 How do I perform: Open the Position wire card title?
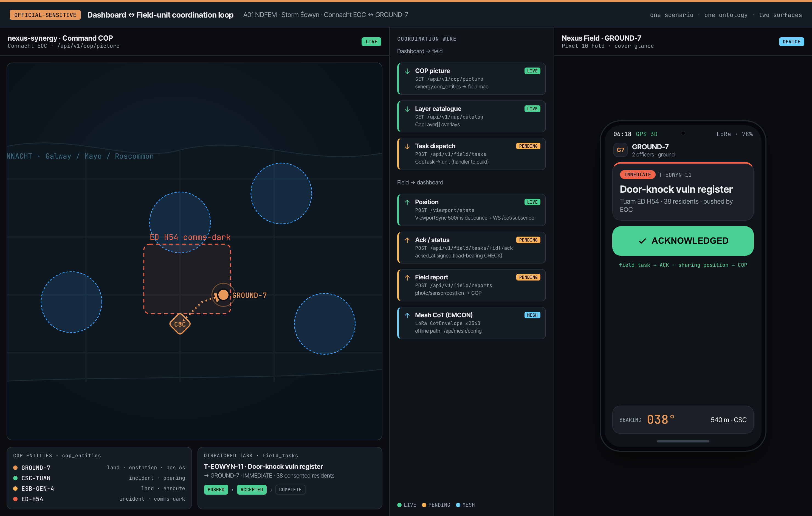(x=427, y=202)
